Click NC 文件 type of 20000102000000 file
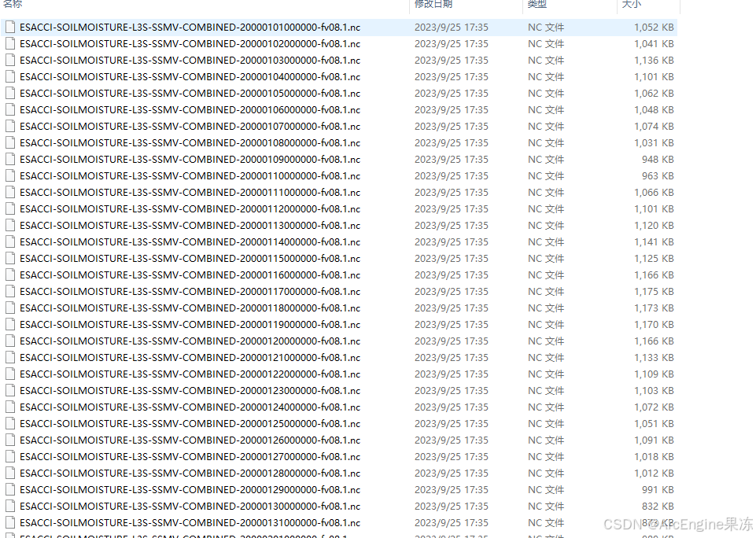756x538 pixels. point(546,44)
